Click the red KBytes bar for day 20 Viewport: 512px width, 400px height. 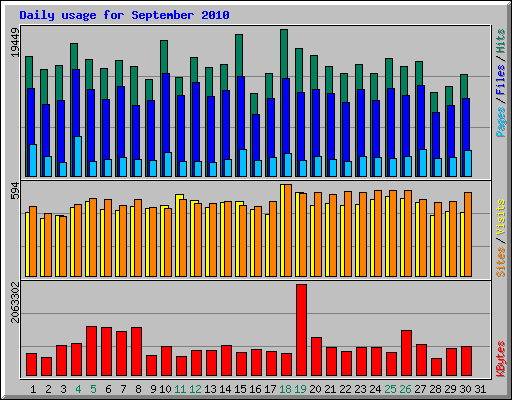tap(316, 357)
